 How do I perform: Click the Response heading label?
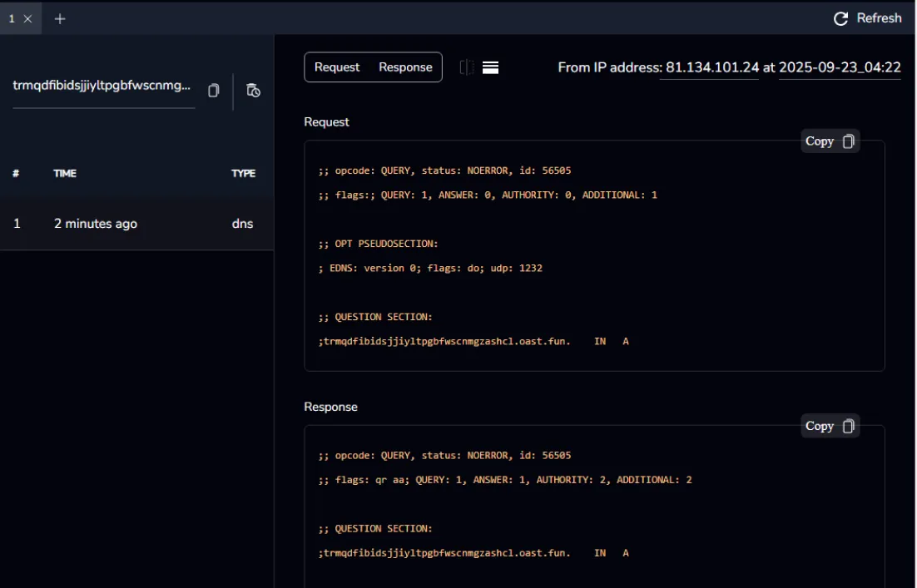[330, 407]
